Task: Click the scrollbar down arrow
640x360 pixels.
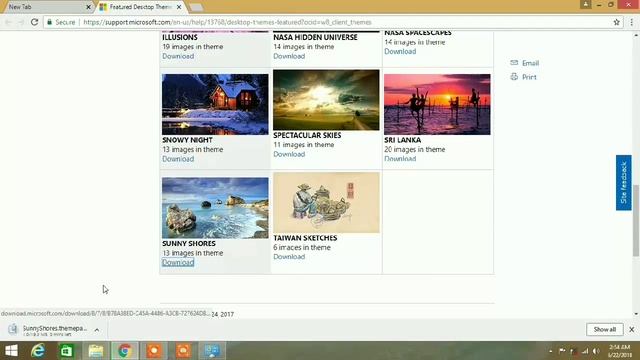Action: click(636, 314)
